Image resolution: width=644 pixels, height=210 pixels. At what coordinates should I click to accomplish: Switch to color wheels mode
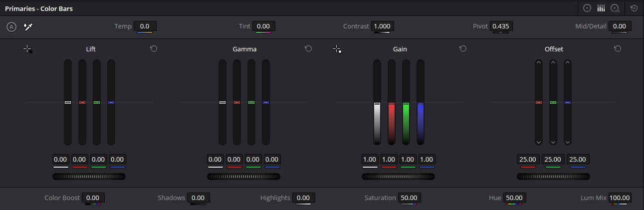pos(587,8)
